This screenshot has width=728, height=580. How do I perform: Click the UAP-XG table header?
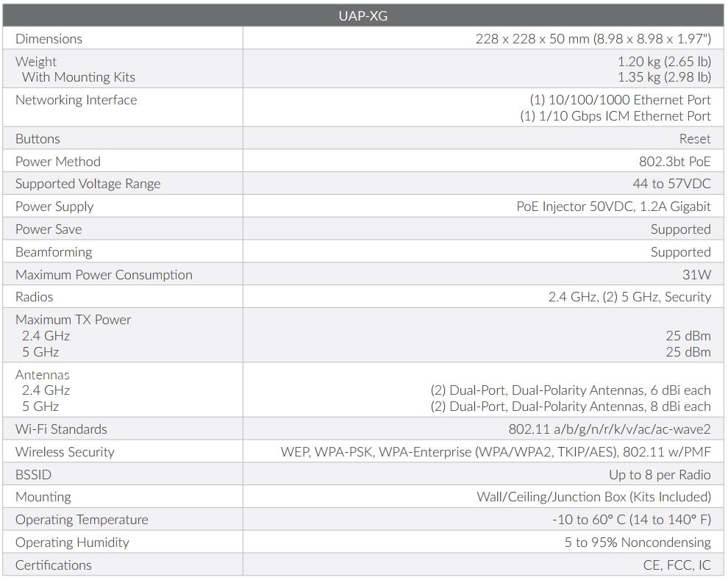(x=363, y=15)
